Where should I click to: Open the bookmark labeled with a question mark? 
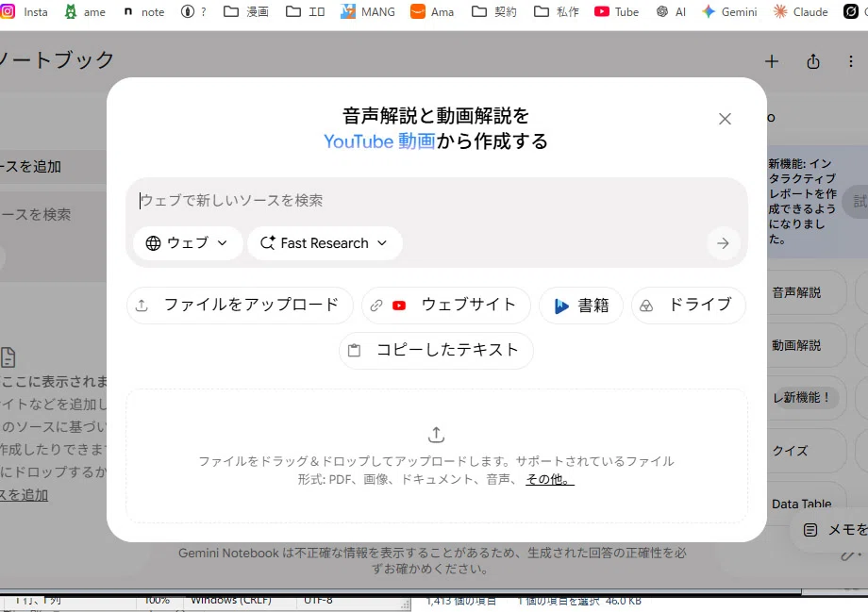(193, 11)
